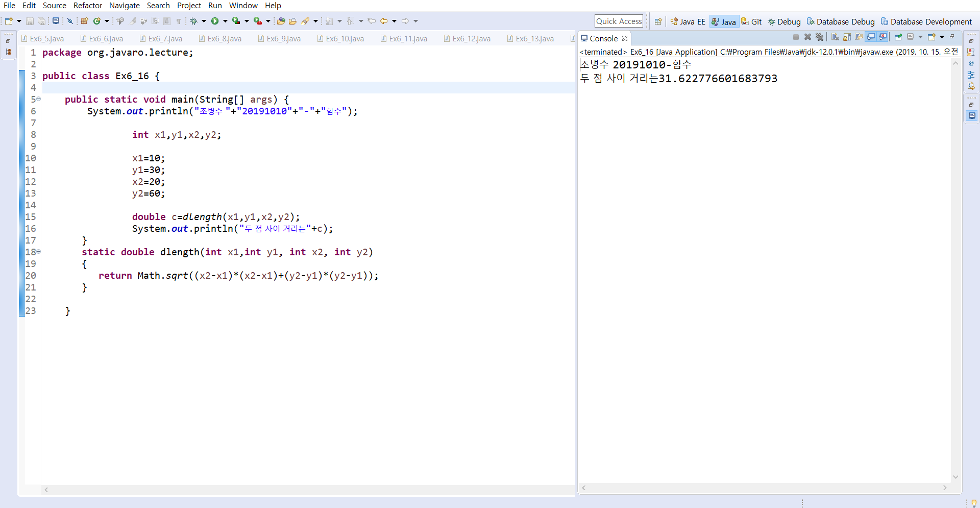The width and height of the screenshot is (980, 508).
Task: Switch to Database Debug perspective
Action: coord(841,21)
